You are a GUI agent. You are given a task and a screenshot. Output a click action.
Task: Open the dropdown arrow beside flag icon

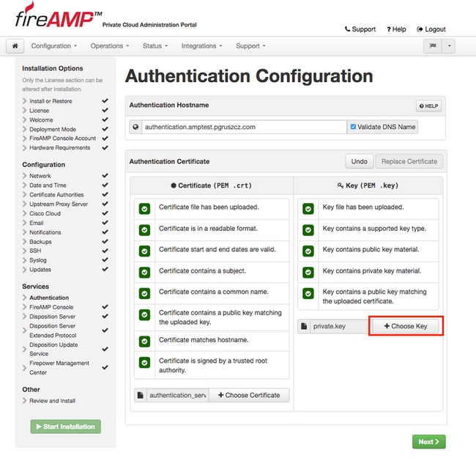[x=449, y=46]
